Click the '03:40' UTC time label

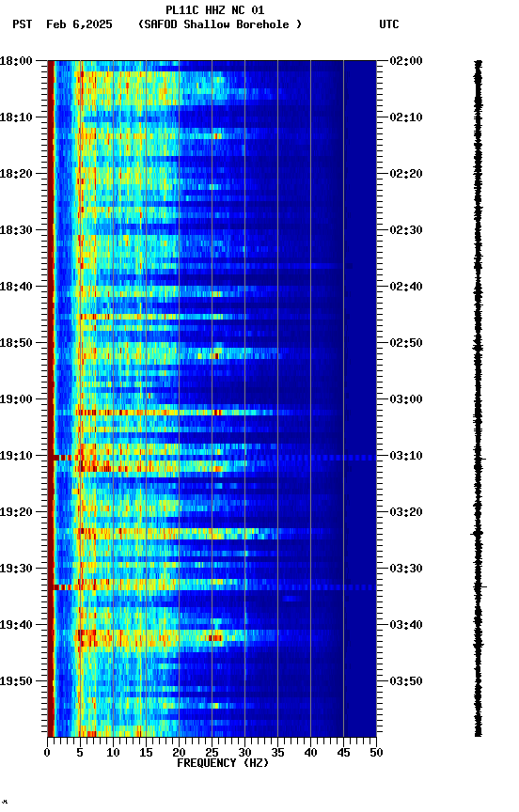[x=406, y=625]
